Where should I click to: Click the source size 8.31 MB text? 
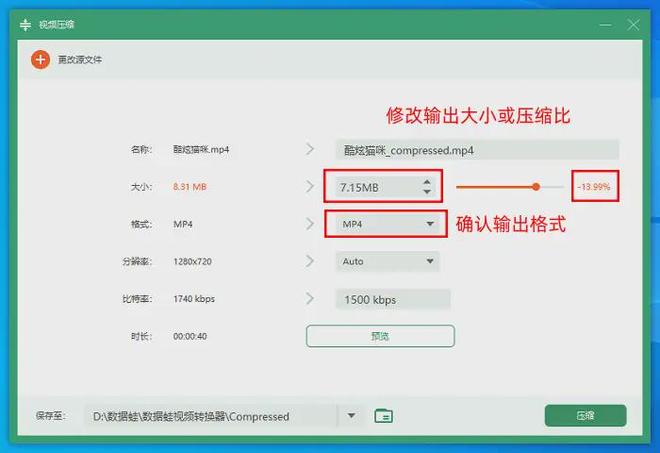point(190,187)
